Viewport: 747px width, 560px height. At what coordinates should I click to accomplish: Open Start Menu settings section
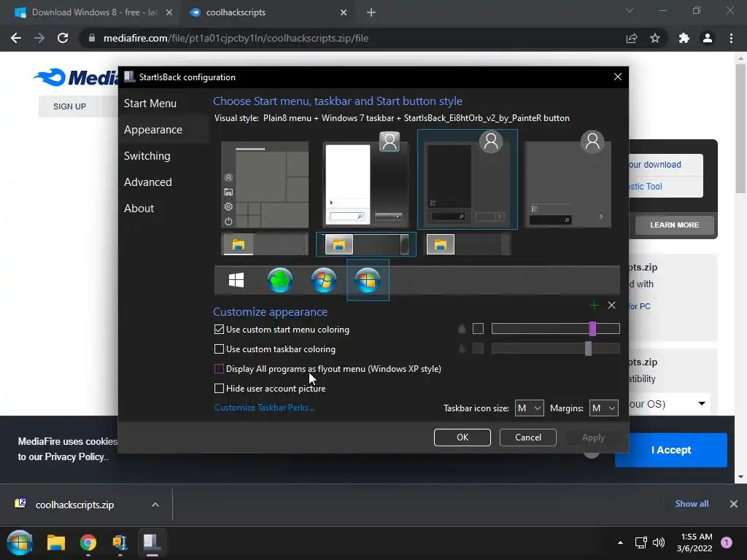[150, 104]
